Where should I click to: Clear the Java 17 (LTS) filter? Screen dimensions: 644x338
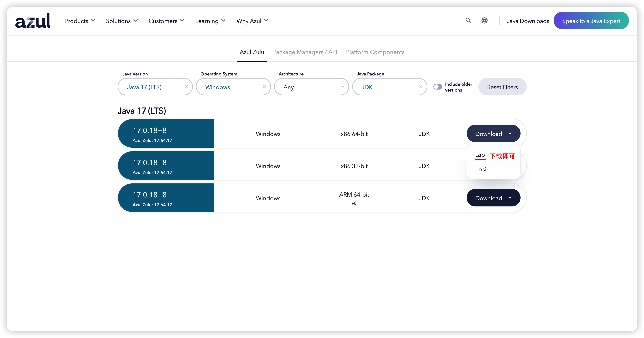(186, 87)
